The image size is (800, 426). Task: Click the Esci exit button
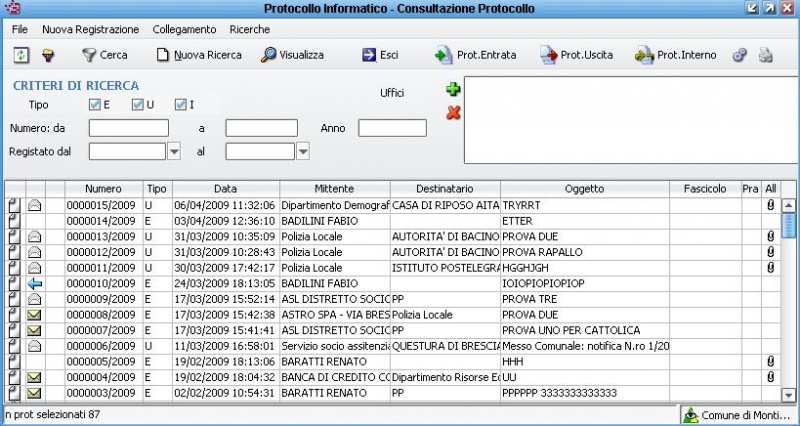click(x=380, y=55)
